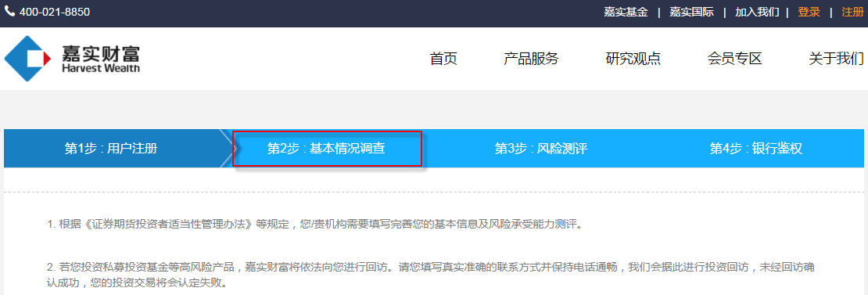Image resolution: width=868 pixels, height=295 pixels.
Task: Click the 嘉实财富 brand name text
Action: (x=102, y=54)
